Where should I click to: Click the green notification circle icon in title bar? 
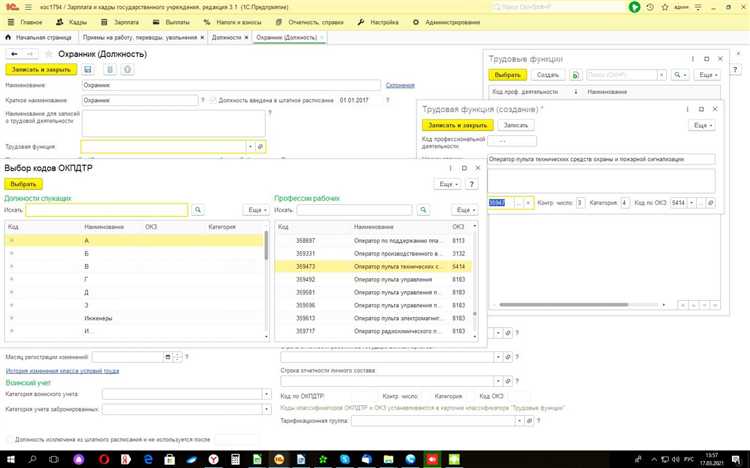pos(634,7)
